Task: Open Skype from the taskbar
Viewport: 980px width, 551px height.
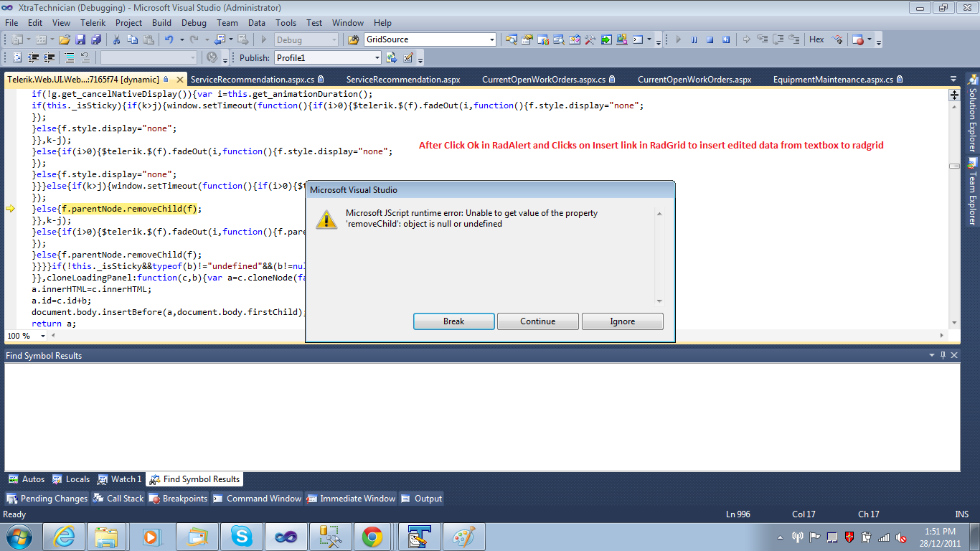Action: pyautogui.click(x=241, y=537)
